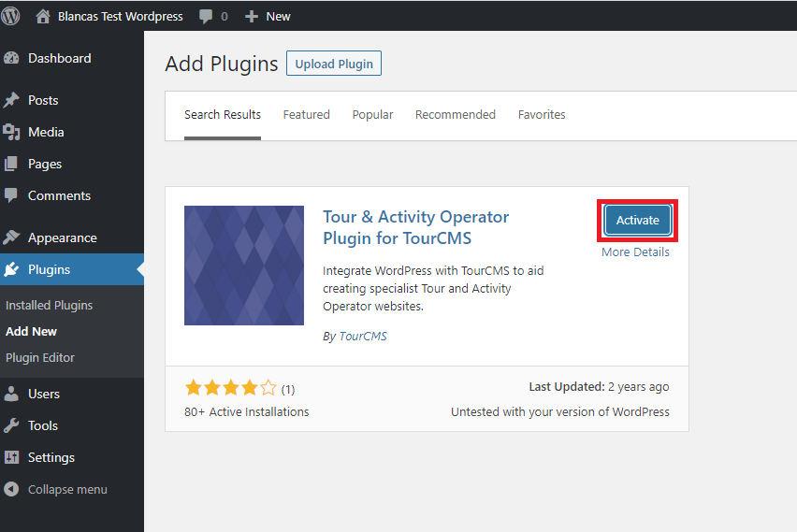
Task: Click the Add Plugins page heading
Action: pyautogui.click(x=222, y=64)
